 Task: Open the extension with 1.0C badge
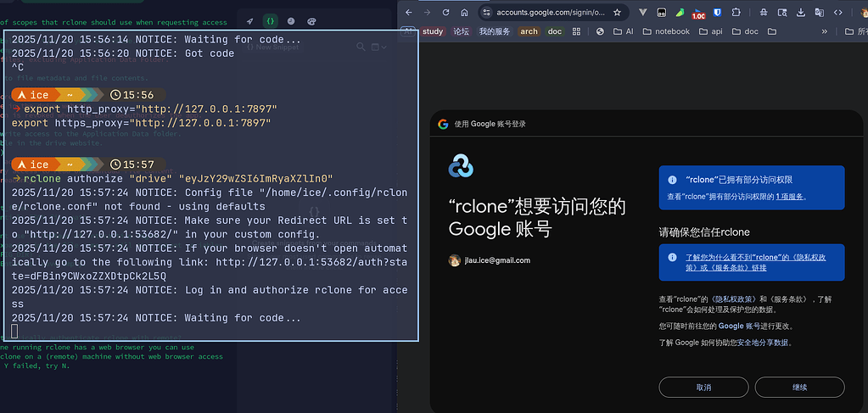(x=698, y=14)
